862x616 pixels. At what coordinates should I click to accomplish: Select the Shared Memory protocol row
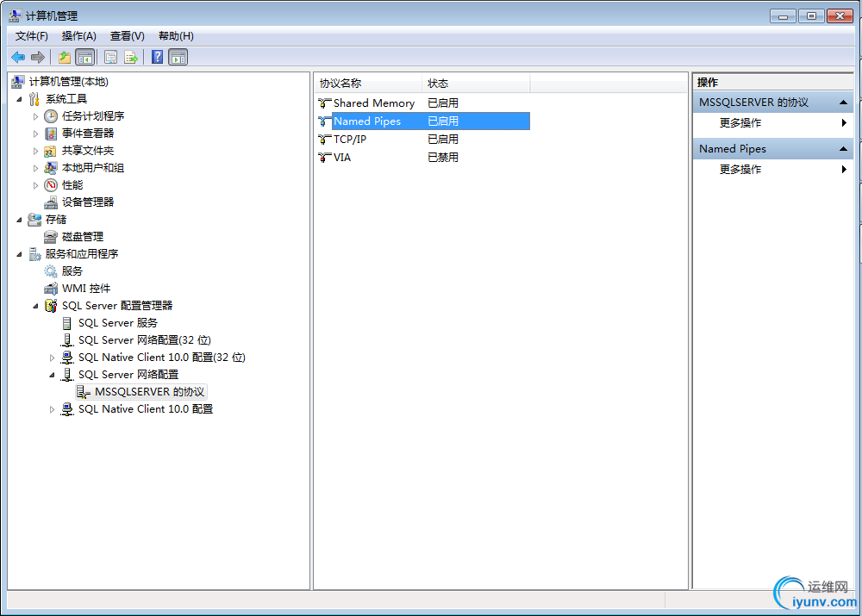[423, 103]
